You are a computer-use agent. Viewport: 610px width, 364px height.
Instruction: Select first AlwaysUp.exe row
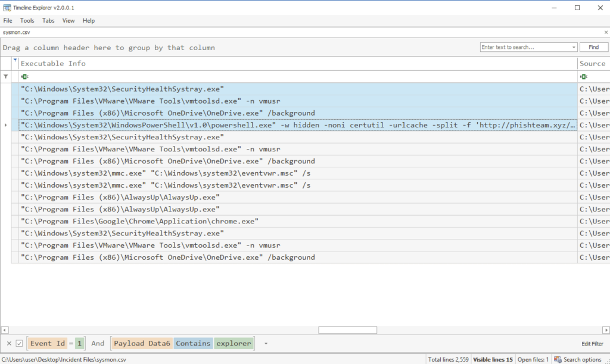tap(298, 197)
